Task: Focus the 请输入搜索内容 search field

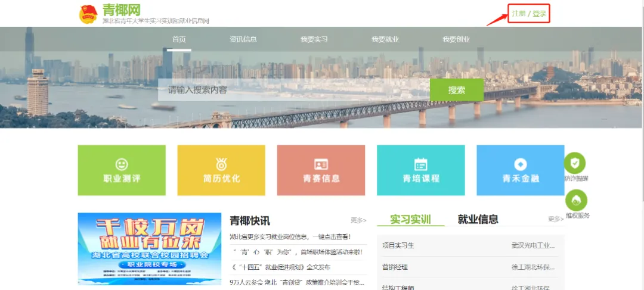Action: (294, 90)
